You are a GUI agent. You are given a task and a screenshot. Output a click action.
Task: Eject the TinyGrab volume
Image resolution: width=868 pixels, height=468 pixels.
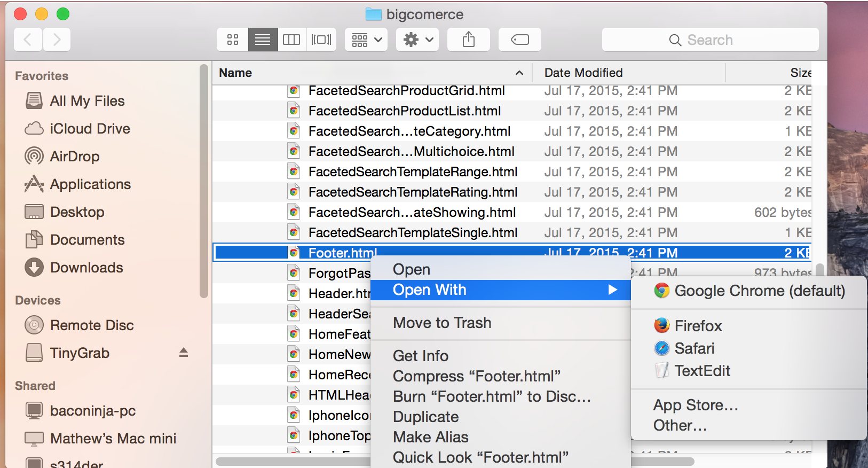[184, 353]
